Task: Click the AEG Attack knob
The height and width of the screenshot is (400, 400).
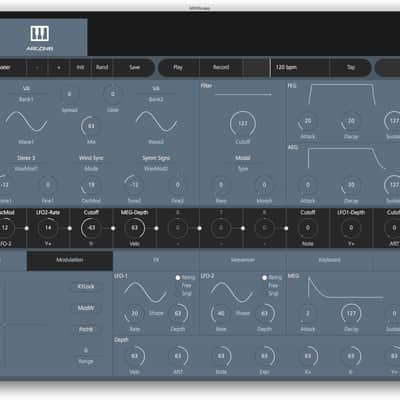Action: click(x=308, y=185)
